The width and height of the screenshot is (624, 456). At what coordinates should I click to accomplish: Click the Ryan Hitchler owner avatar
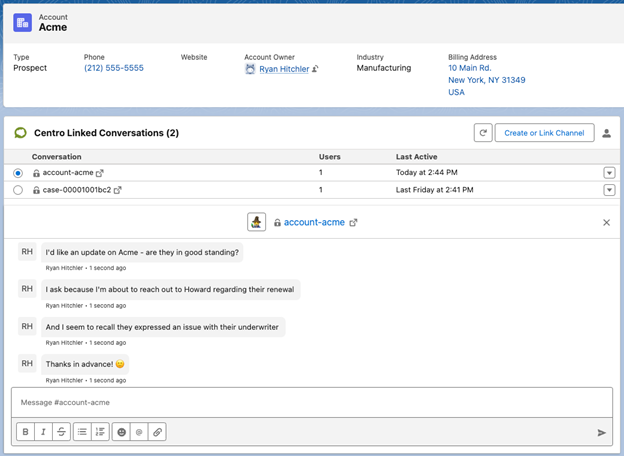(250, 69)
